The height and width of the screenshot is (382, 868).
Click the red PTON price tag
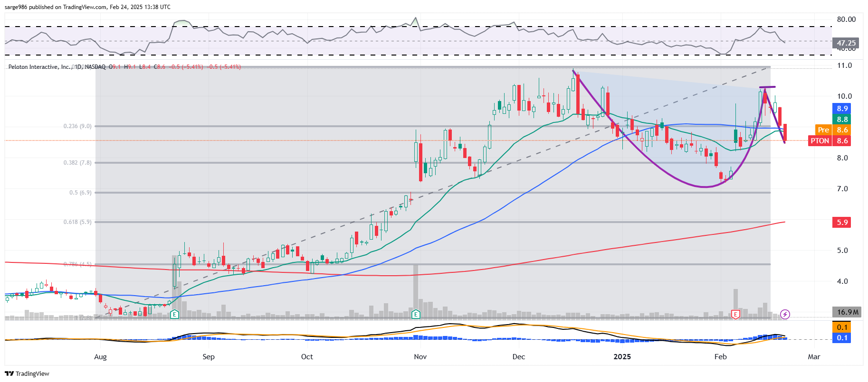tap(820, 141)
